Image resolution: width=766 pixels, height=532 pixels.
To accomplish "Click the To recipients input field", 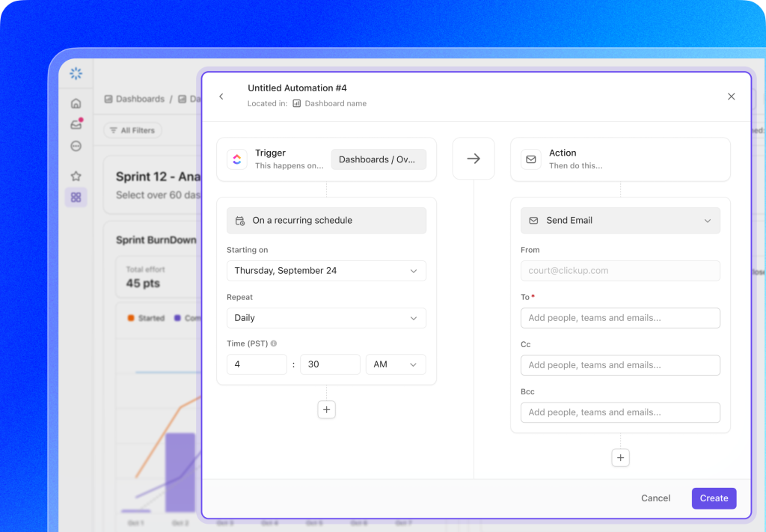I will coord(620,318).
